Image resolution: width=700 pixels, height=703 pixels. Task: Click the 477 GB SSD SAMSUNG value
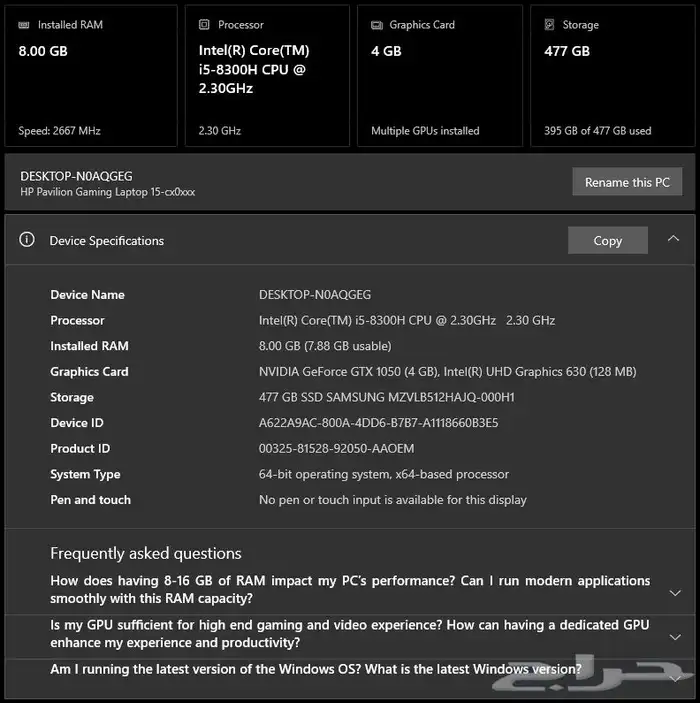tap(387, 397)
